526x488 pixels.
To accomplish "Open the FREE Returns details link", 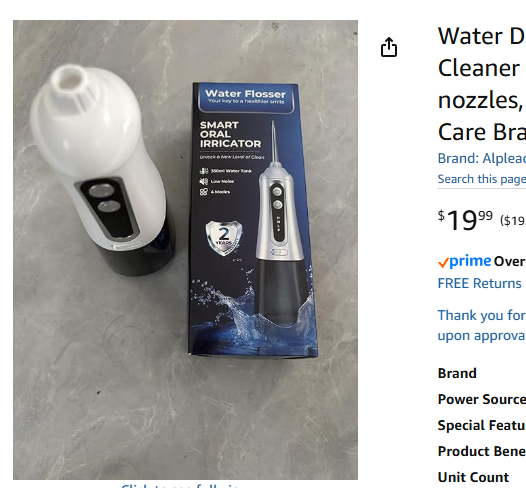I will click(x=480, y=283).
